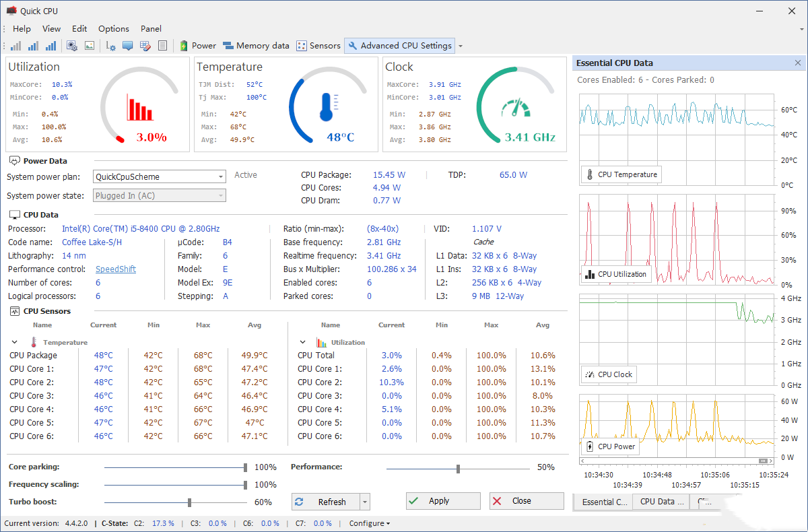Open the System power plan dropdown

pos(220,176)
